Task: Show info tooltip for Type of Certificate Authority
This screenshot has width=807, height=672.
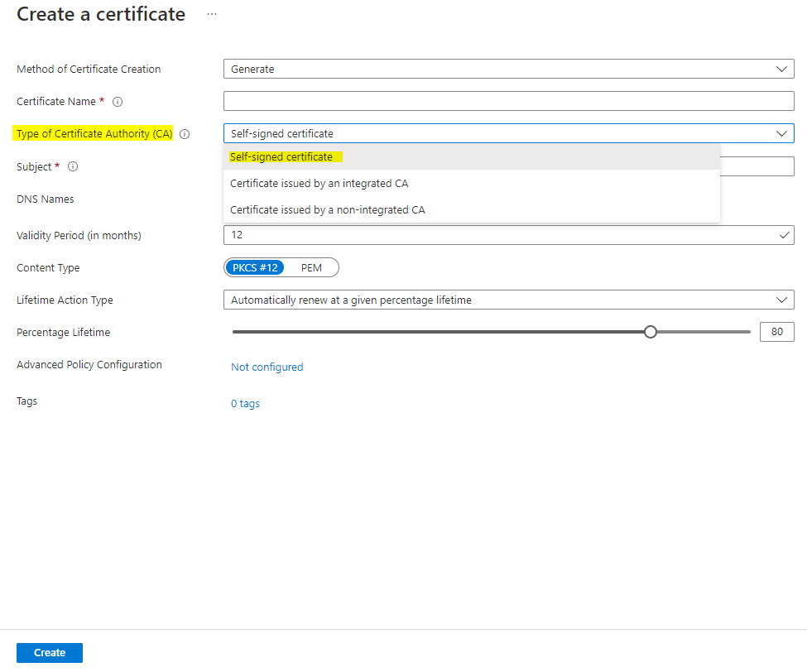Action: point(185,134)
